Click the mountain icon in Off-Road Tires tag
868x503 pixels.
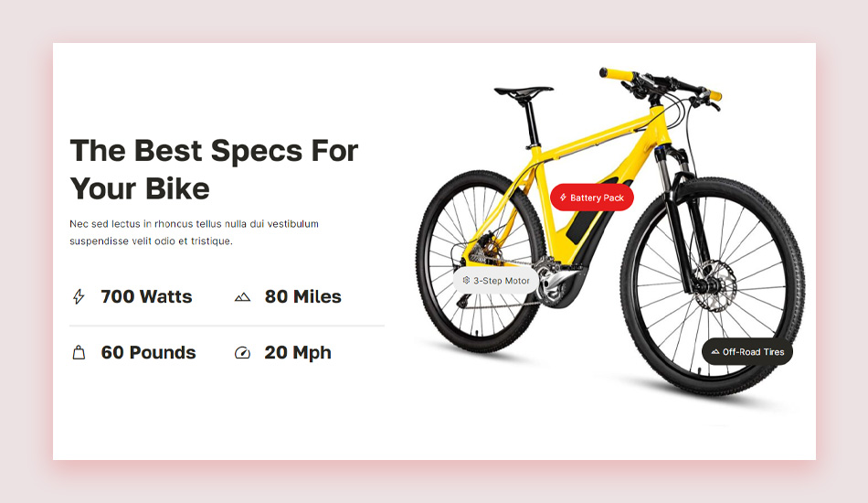[715, 352]
